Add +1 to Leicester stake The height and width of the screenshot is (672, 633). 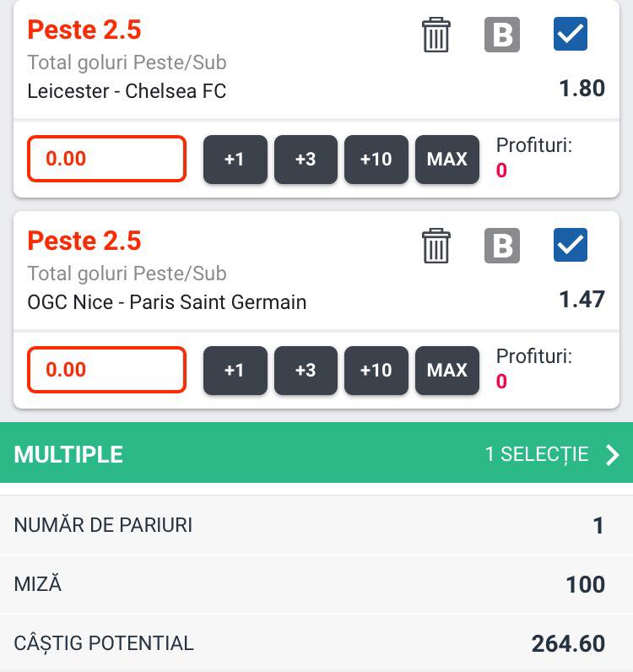[235, 160]
